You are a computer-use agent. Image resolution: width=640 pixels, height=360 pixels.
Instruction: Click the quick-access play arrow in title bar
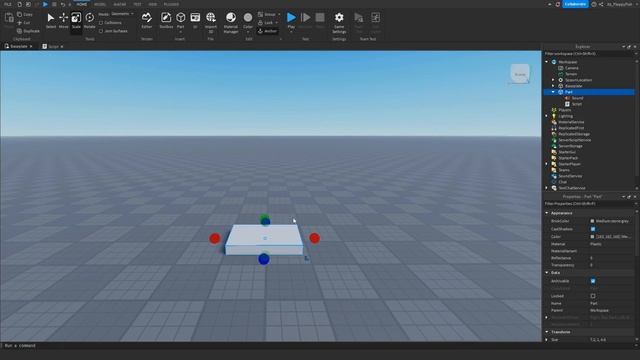coord(45,4)
